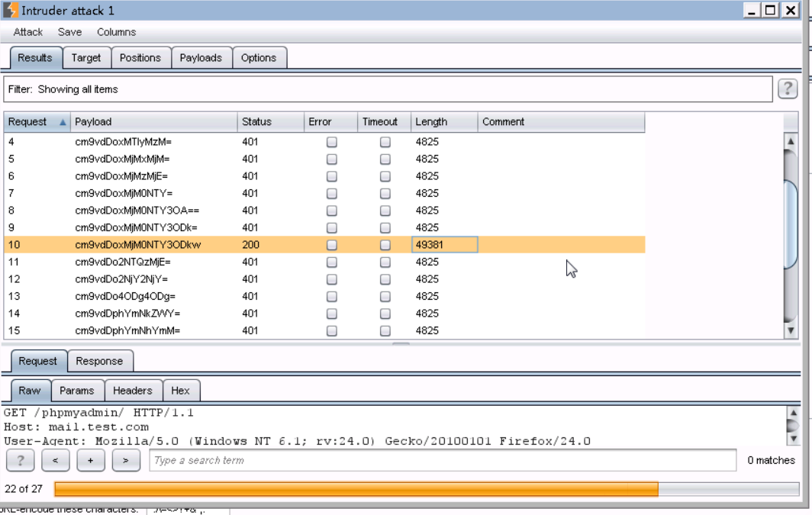Close the Intruder attack window
The image size is (812, 515).
click(791, 11)
